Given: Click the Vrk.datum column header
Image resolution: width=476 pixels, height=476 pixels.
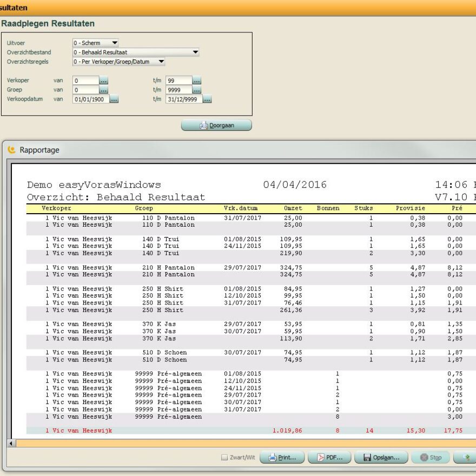Looking at the screenshot, I should click(241, 208).
